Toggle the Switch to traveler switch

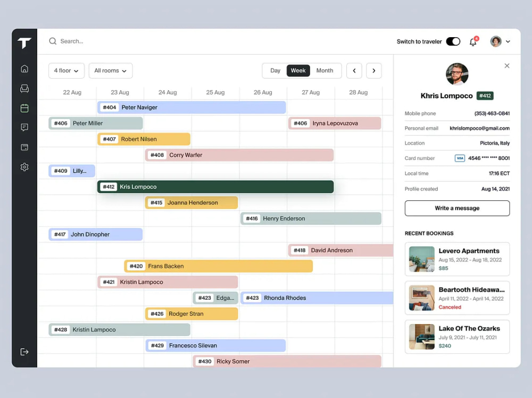coord(453,41)
